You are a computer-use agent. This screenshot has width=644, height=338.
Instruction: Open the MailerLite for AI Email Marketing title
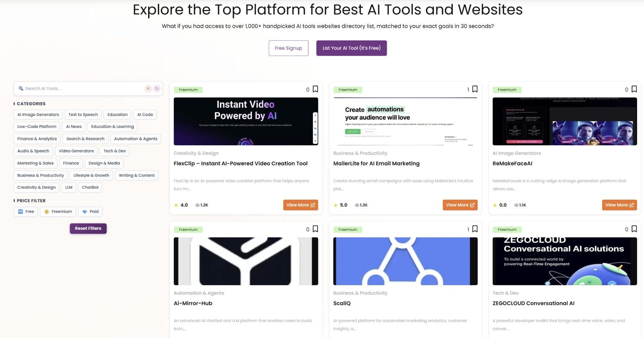[x=376, y=163]
